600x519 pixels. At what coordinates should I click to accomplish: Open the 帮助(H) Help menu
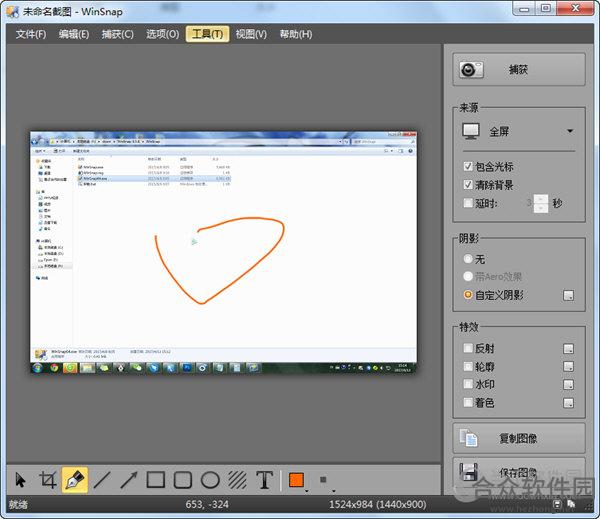click(296, 34)
